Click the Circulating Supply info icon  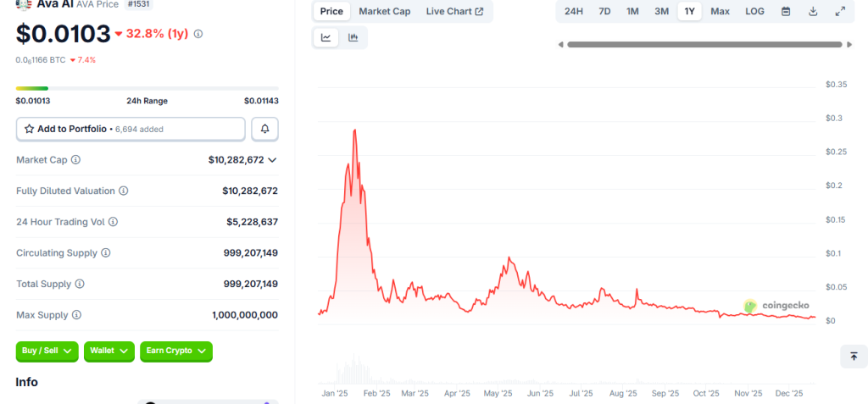(x=106, y=253)
